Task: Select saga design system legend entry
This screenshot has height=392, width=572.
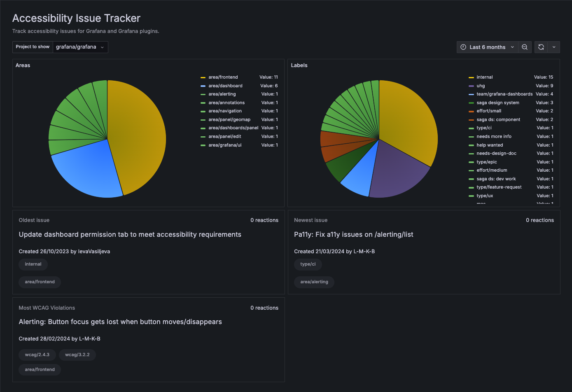Action: (x=497, y=103)
